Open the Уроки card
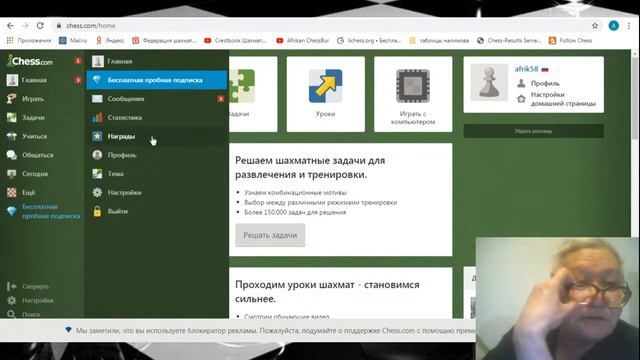The image size is (640, 360). tap(326, 94)
